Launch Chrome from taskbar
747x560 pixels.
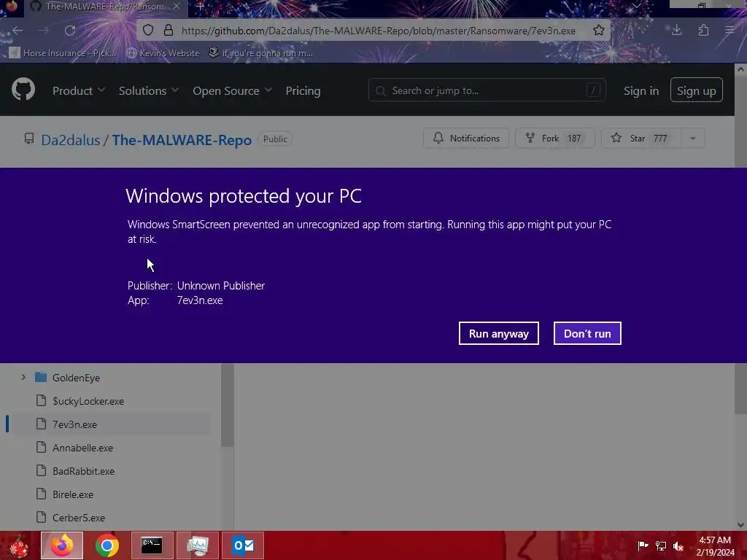107,545
